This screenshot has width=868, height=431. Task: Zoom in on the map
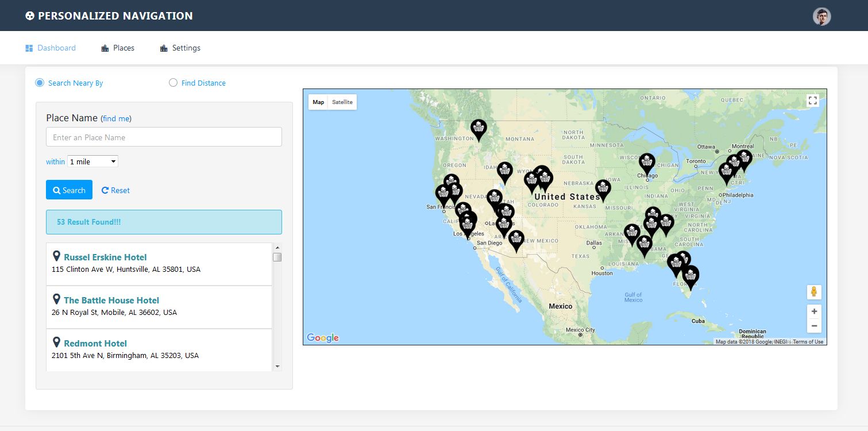tap(813, 311)
